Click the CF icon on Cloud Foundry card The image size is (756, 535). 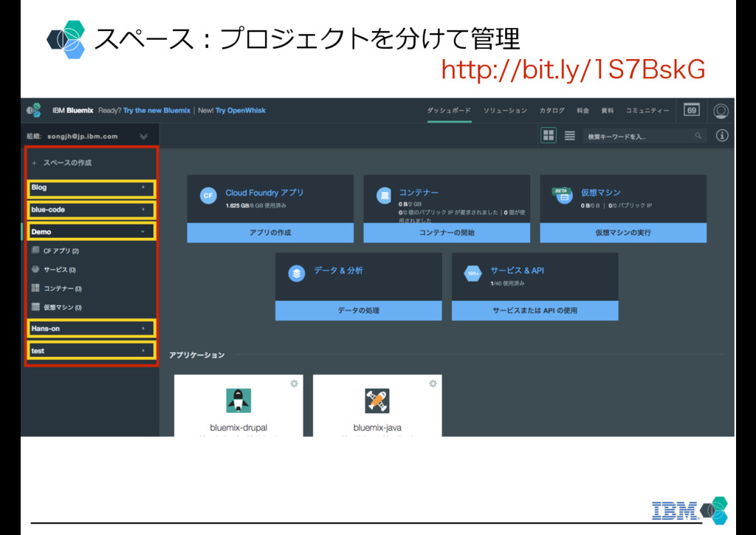tap(208, 195)
